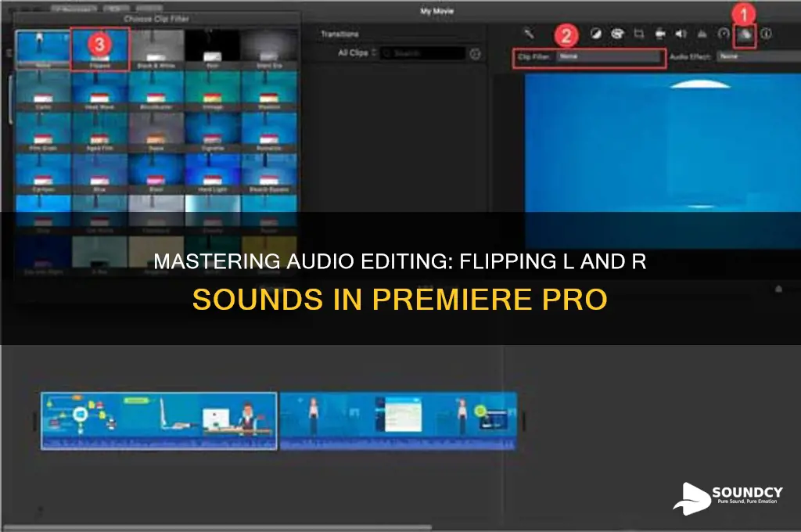Choose the Heat Wave filter
Viewport: 801px width, 532px height.
(99, 91)
